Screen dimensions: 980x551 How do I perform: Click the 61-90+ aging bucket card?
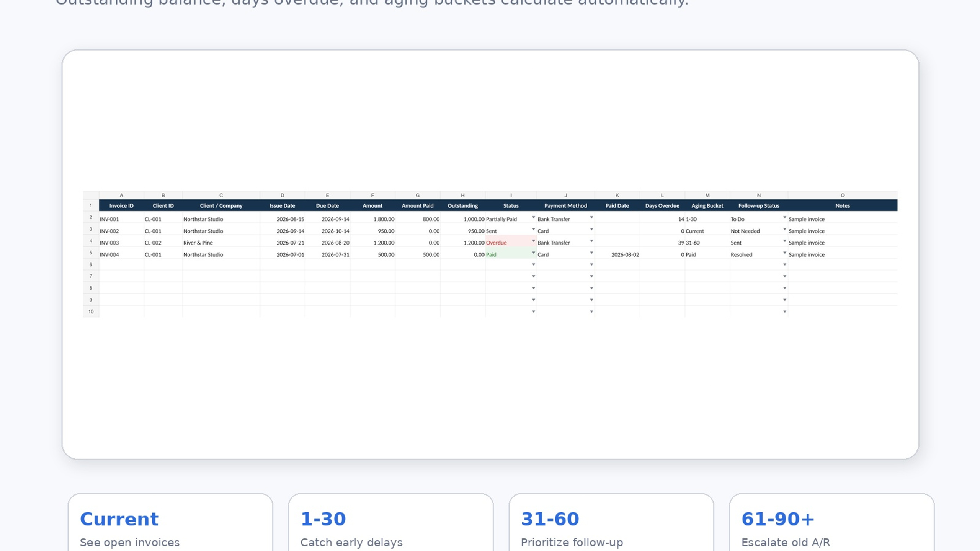(832, 523)
